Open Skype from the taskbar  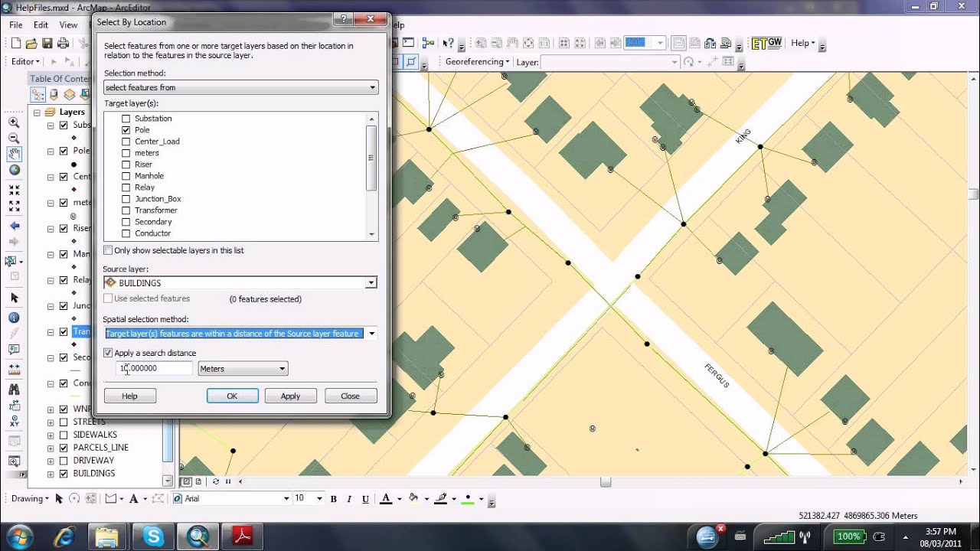(153, 536)
